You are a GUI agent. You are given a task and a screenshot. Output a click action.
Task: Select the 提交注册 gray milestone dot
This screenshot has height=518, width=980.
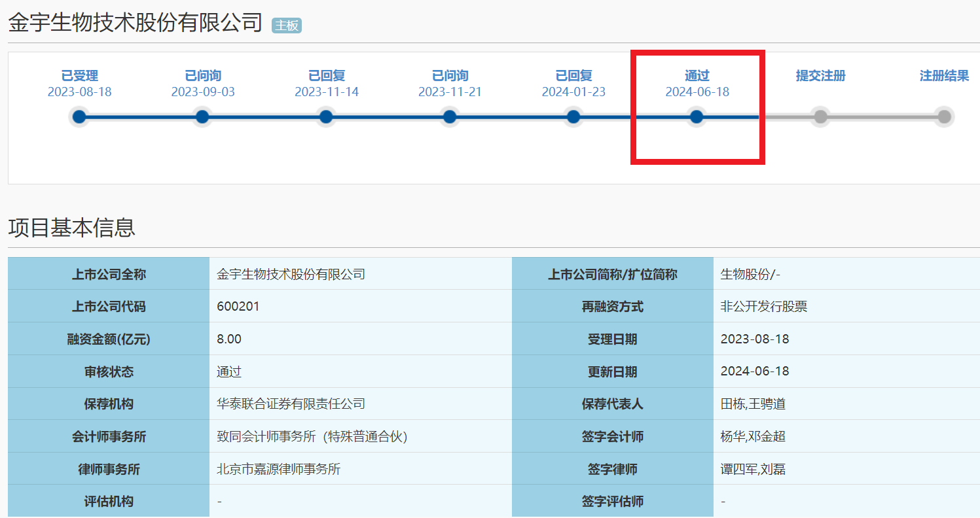pos(820,117)
